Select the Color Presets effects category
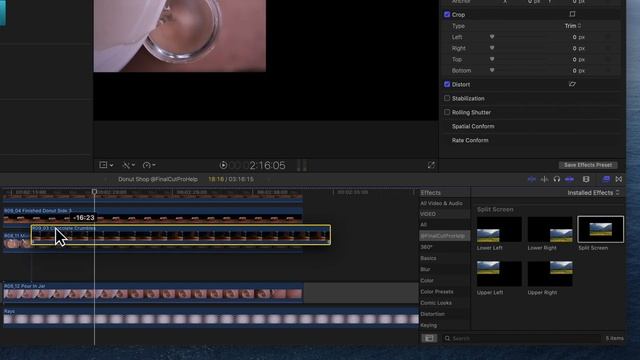This screenshot has height=360, width=640. 436,292
